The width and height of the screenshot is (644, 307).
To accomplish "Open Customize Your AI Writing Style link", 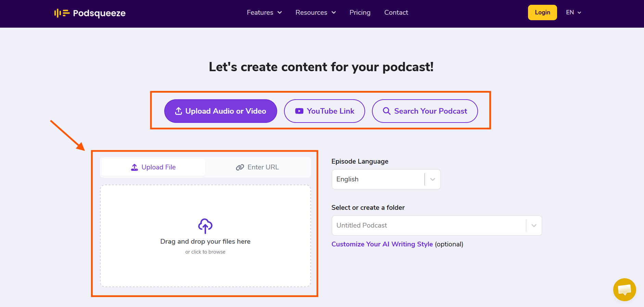I will point(382,244).
